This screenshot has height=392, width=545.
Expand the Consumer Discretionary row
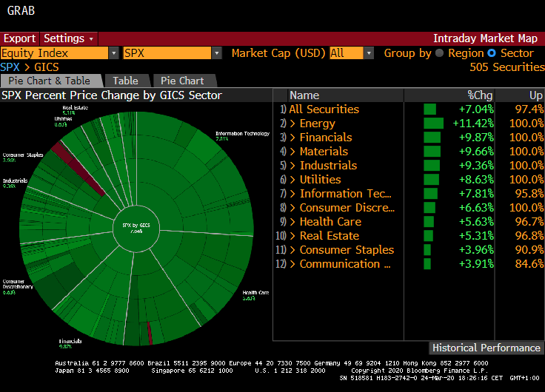point(292,208)
